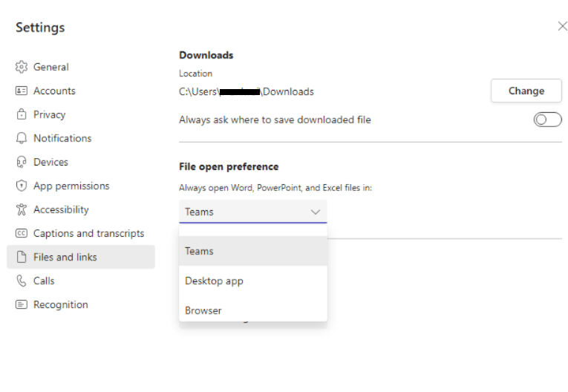Click the dropdown chevron arrow
Viewport: 568px width, 392px height.
[x=316, y=212]
